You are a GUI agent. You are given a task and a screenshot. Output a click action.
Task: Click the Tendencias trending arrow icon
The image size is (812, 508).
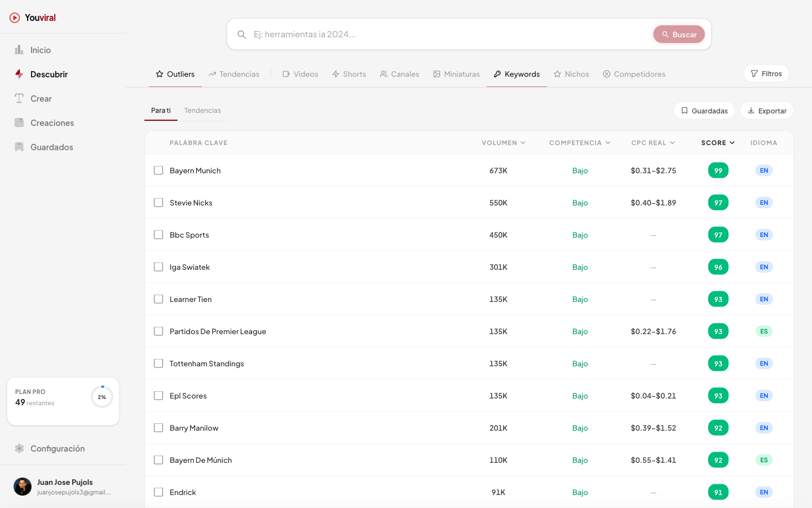(x=212, y=74)
